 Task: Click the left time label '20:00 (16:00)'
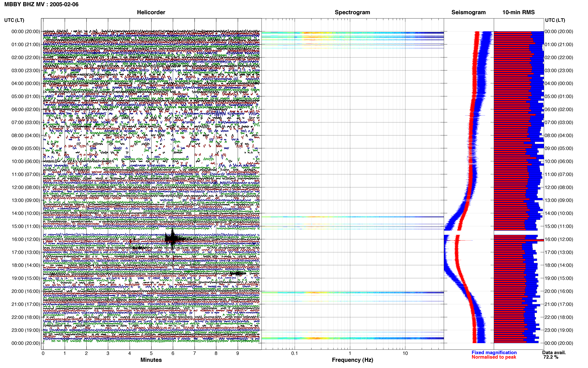[26, 291]
